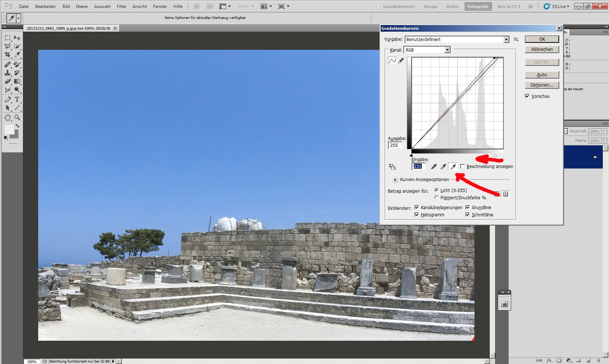The height and width of the screenshot is (364, 609).
Task: Open the Kanal RGB channel dropdown
Action: 447,50
